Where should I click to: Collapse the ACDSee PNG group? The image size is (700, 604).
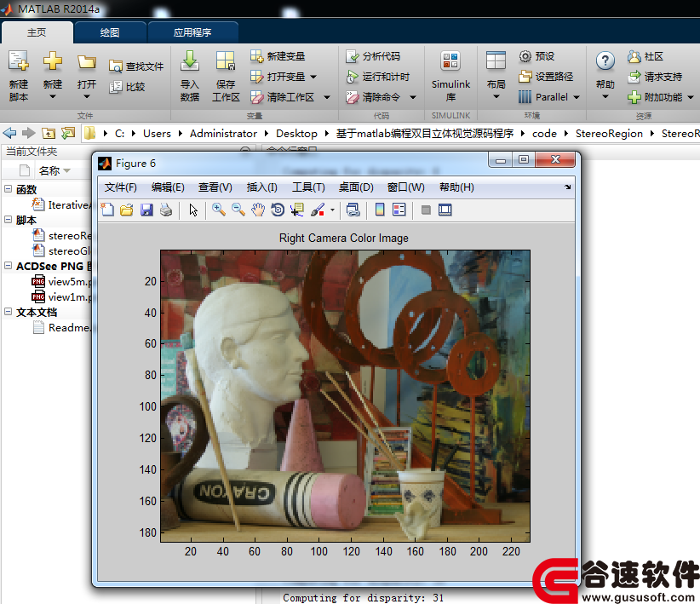click(x=8, y=265)
